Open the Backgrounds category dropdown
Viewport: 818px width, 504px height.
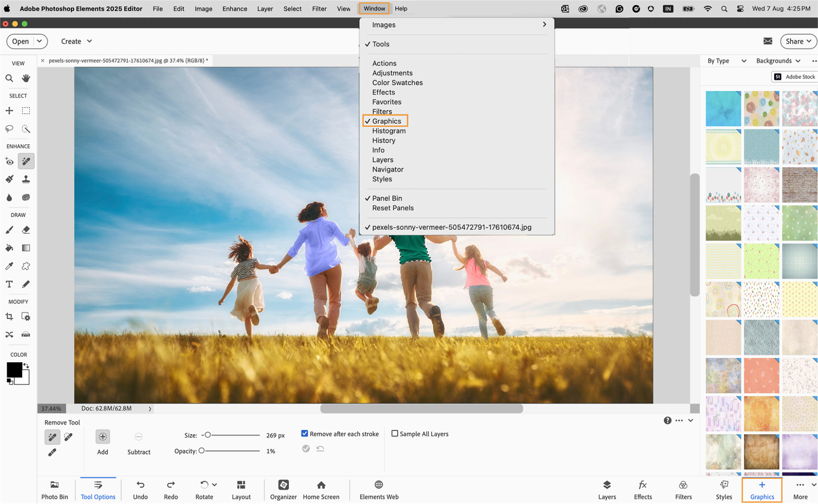[778, 60]
